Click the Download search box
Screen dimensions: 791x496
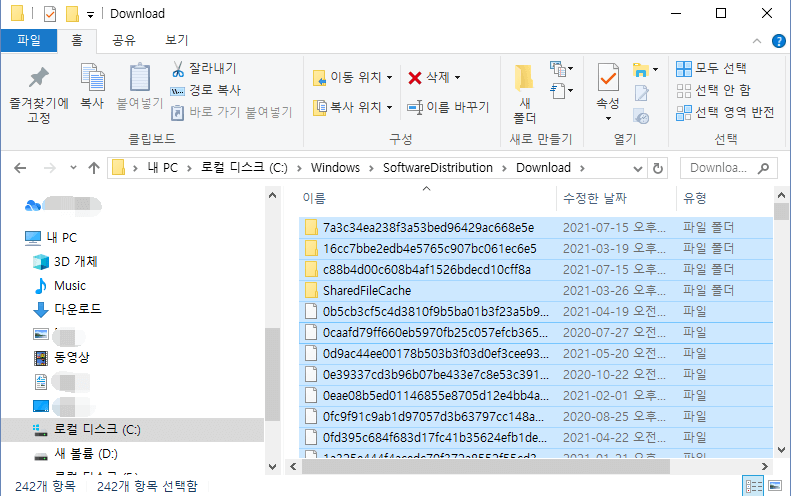(728, 168)
